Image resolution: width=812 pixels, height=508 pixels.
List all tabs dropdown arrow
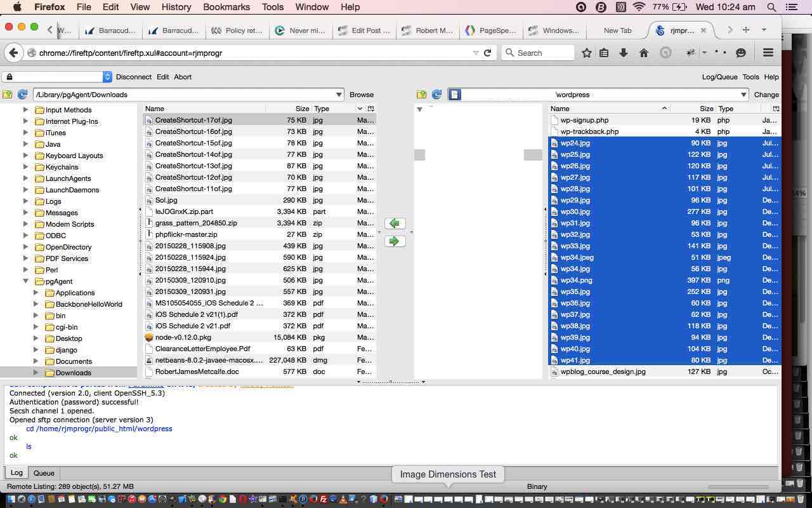pos(764,30)
